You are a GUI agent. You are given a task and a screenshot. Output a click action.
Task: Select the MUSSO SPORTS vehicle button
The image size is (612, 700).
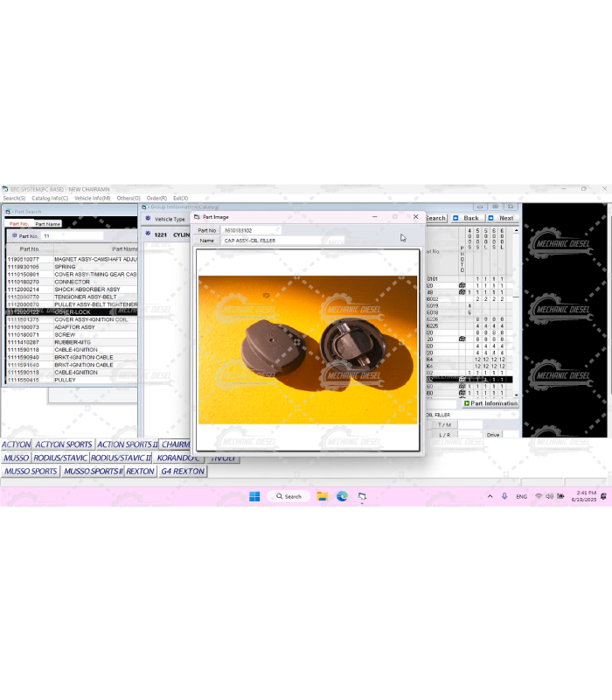click(31, 471)
